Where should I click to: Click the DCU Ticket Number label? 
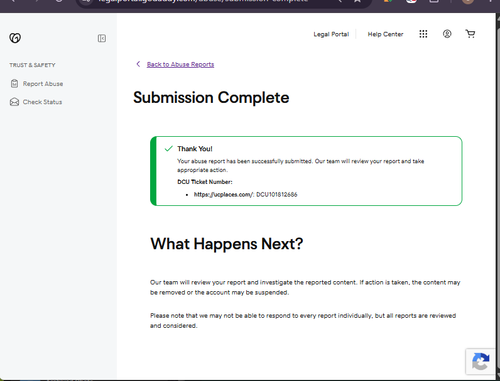click(205, 182)
